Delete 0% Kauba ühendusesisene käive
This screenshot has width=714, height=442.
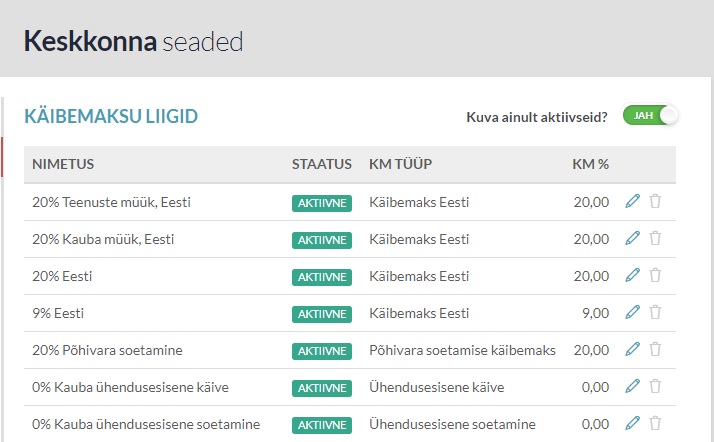pyautogui.click(x=655, y=386)
